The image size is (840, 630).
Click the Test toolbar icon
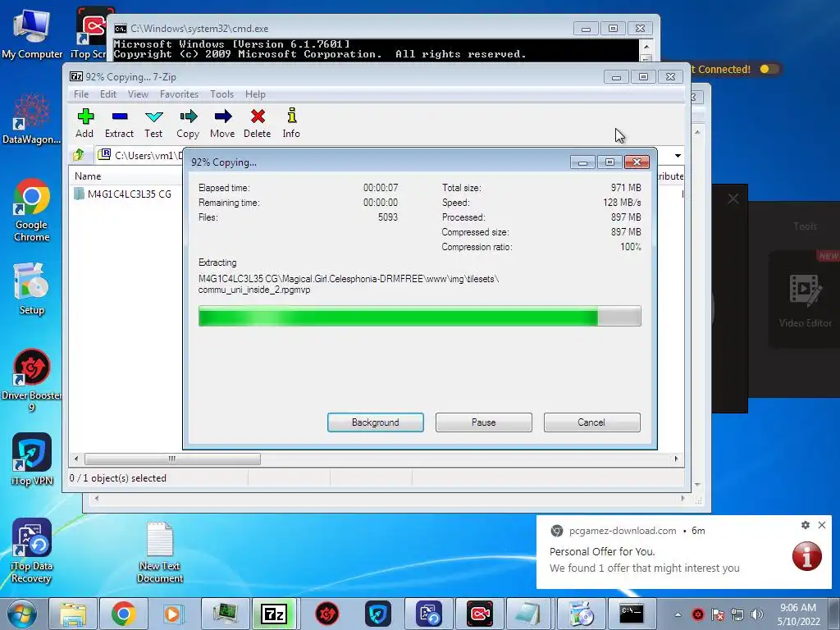tap(153, 123)
